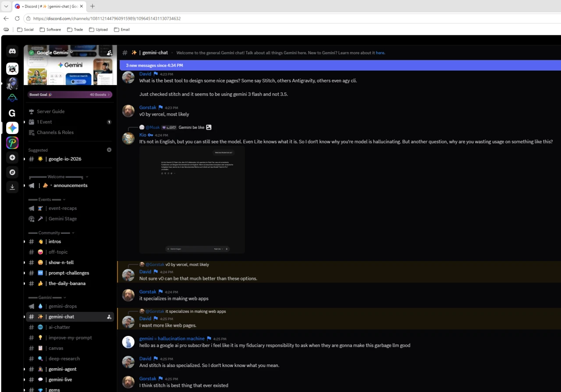Switch to the Google Gemini server icon

point(12,128)
